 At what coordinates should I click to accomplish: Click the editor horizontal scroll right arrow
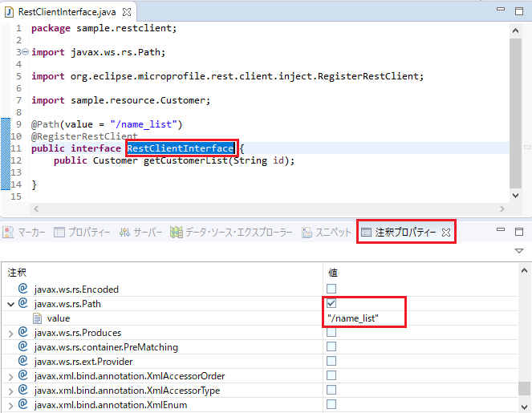point(502,209)
